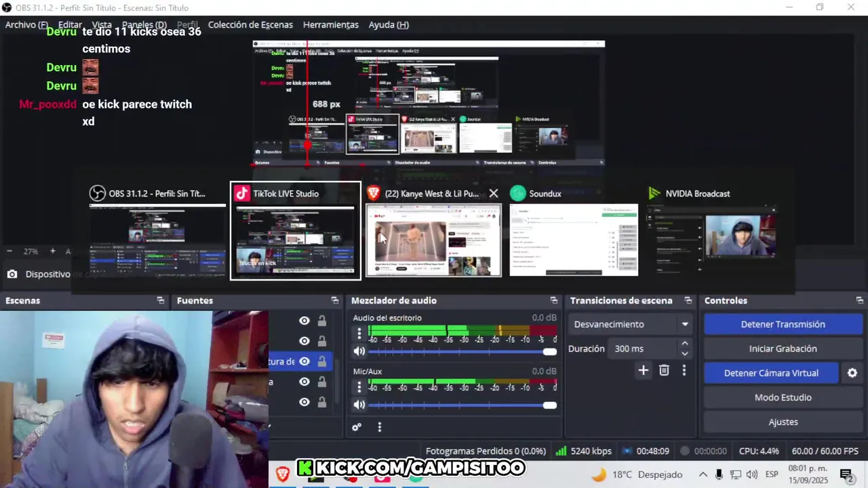Viewport: 868px width, 488px height.
Task: Toggle visibility of the bottom source row
Action: click(304, 402)
